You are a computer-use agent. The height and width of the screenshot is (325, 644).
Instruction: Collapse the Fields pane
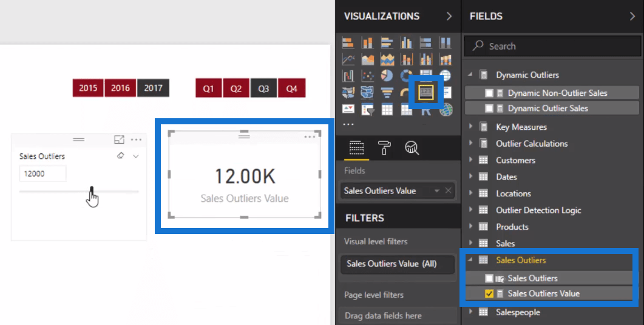point(632,16)
